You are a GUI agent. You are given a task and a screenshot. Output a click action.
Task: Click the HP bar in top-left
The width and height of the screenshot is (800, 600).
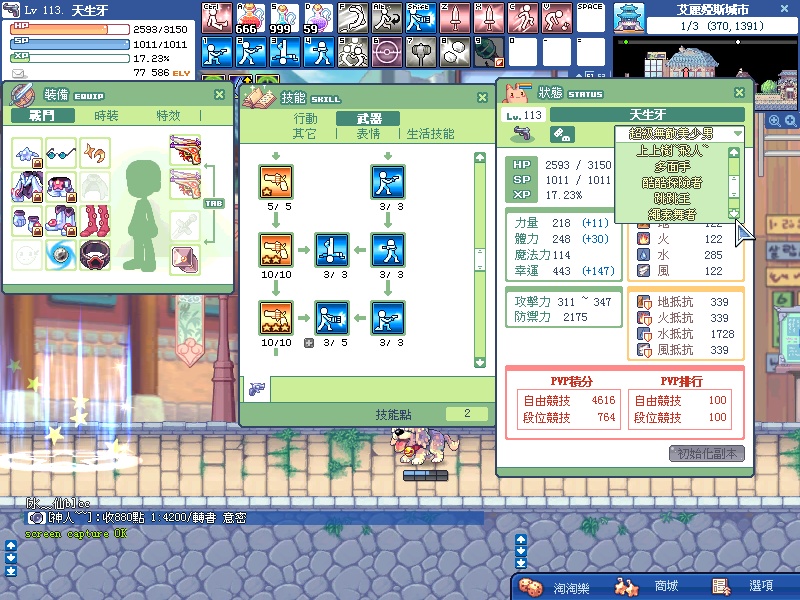(x=70, y=28)
